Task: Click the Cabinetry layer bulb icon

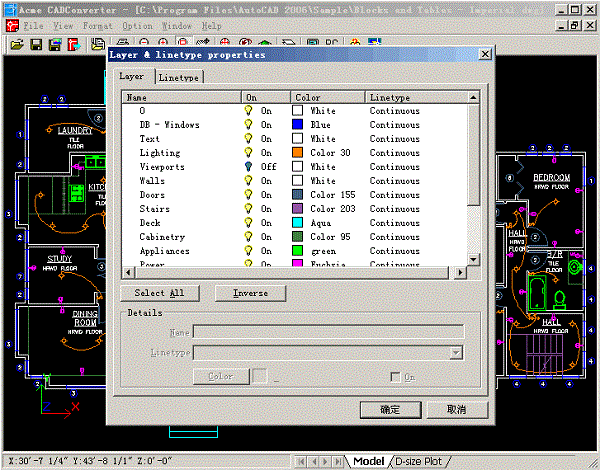Action: 249,237
